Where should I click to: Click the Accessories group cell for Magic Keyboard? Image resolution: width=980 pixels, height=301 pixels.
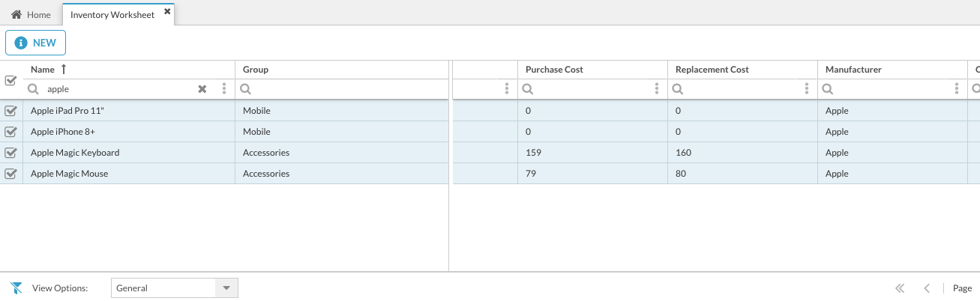[x=342, y=153]
